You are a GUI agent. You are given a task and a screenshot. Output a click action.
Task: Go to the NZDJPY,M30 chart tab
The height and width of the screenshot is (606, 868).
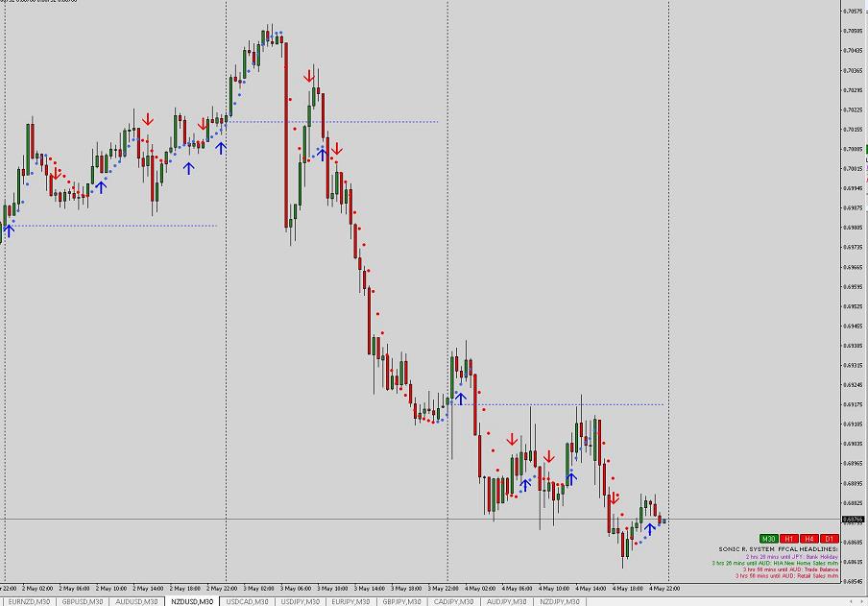(x=559, y=601)
